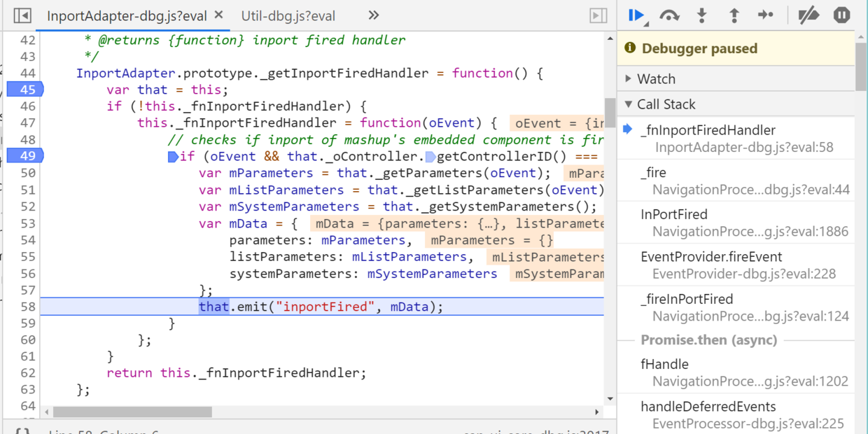868x434 pixels.
Task: Step out of current function
Action: tap(734, 15)
